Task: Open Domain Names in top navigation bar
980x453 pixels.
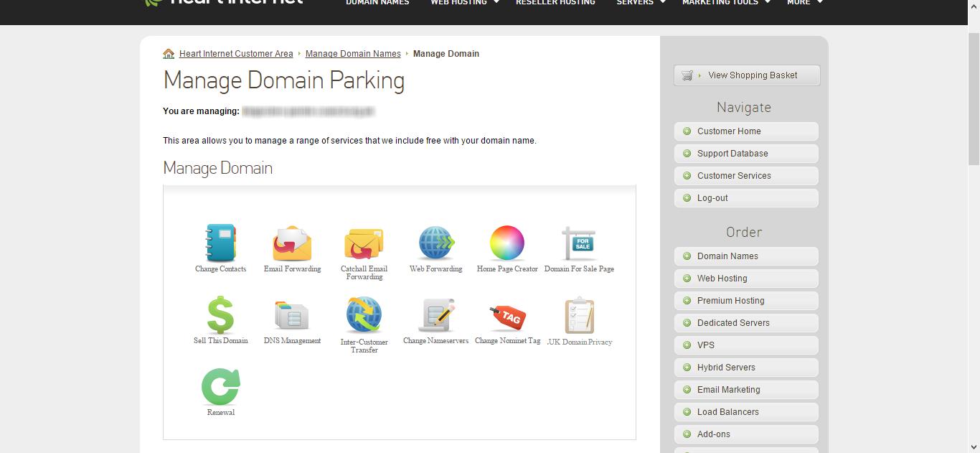Action: [377, 3]
